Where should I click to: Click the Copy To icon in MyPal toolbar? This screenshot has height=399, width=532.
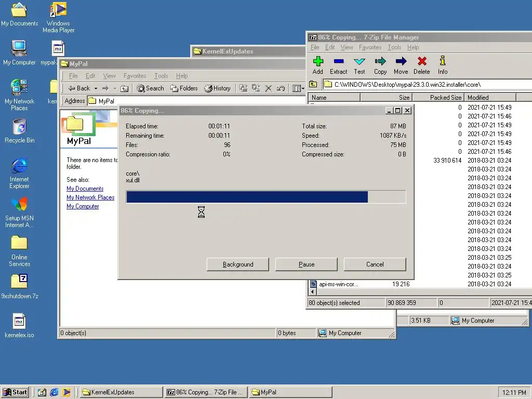coord(256,88)
